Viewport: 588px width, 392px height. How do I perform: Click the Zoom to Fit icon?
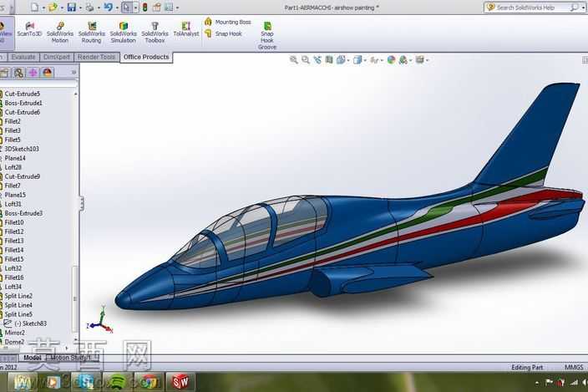(294, 60)
